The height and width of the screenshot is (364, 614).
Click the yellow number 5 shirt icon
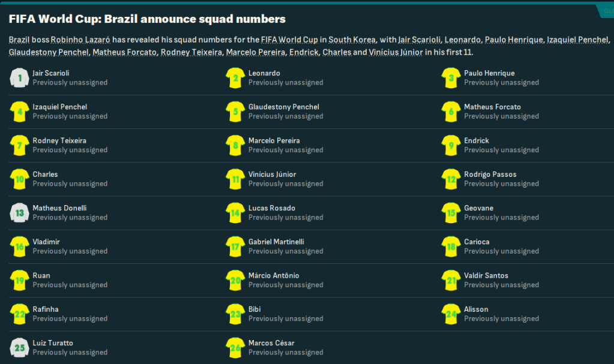tap(235, 112)
